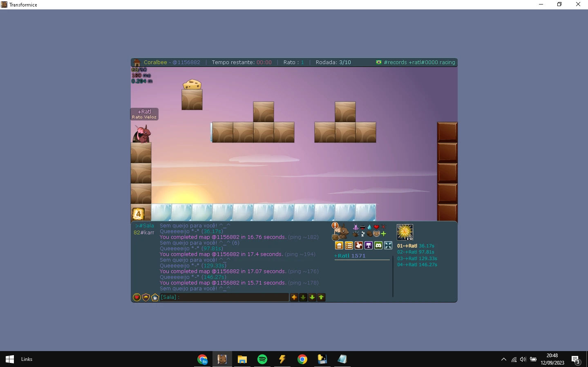588x367 pixels.
Task: Click the brown facepalm emote icon
Action: tap(369, 234)
